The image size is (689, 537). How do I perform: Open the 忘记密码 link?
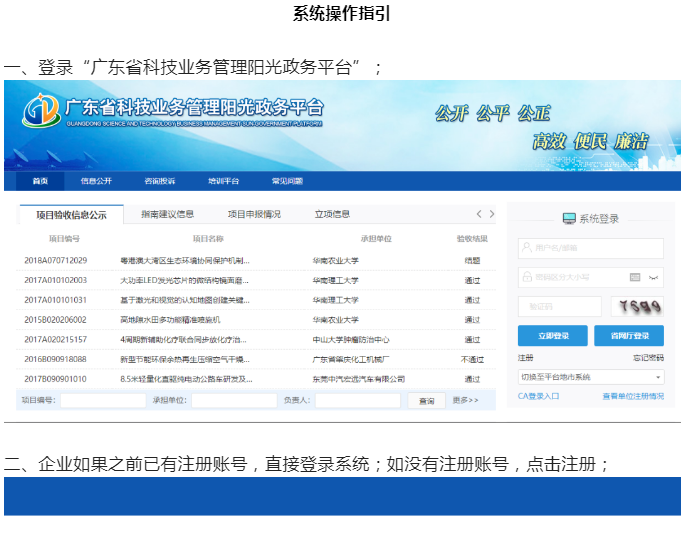[x=647, y=358]
